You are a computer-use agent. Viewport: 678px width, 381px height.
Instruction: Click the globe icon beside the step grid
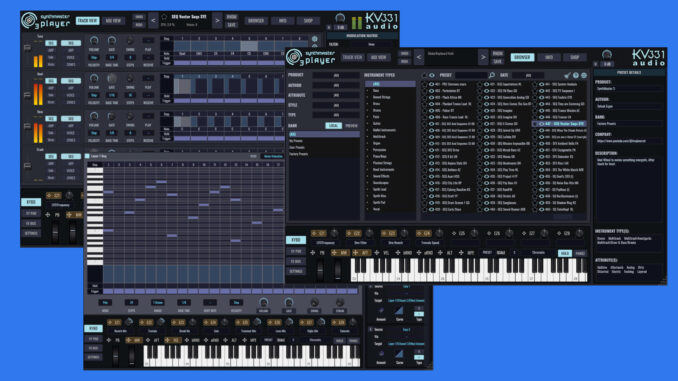(314, 39)
